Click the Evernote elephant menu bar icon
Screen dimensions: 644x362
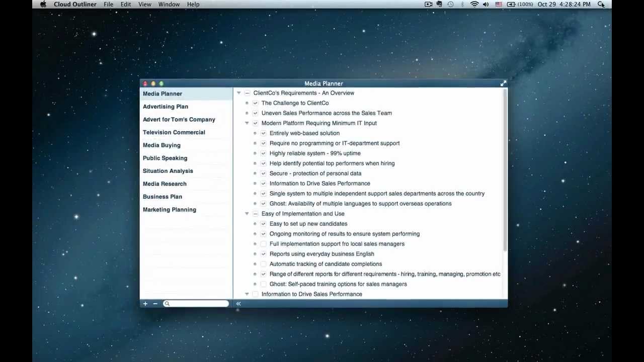[439, 4]
